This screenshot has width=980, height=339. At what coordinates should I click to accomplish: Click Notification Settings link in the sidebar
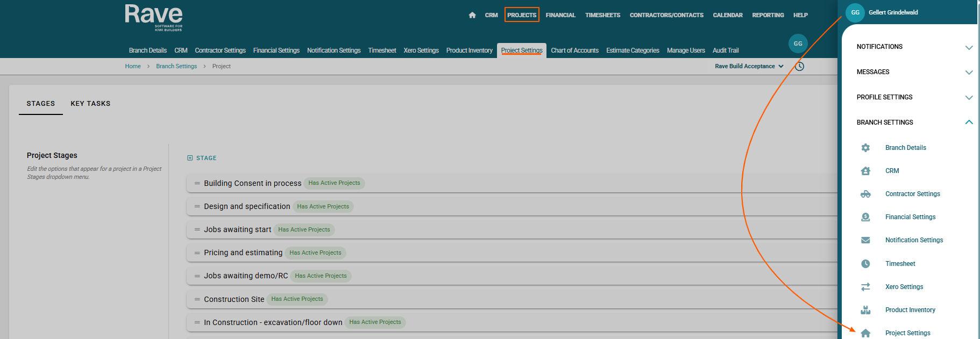[x=914, y=240]
